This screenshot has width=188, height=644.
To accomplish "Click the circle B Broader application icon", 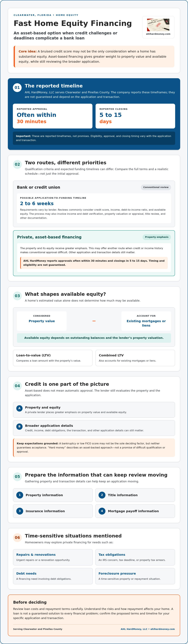I will point(19,426).
